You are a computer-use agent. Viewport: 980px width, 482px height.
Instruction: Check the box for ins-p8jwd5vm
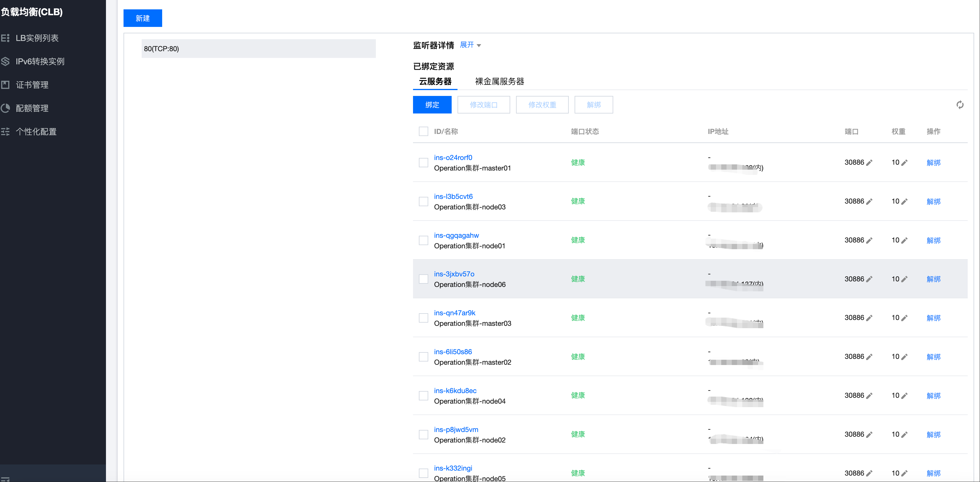tap(424, 435)
